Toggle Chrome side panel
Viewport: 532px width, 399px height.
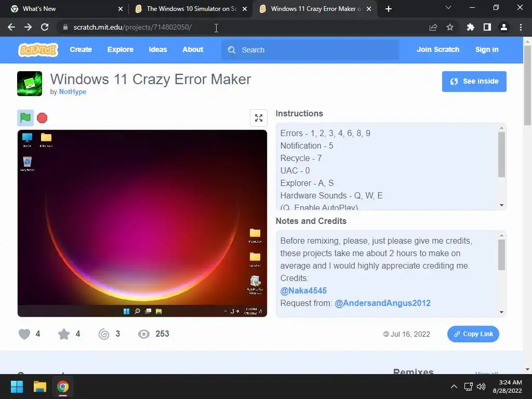(x=487, y=27)
